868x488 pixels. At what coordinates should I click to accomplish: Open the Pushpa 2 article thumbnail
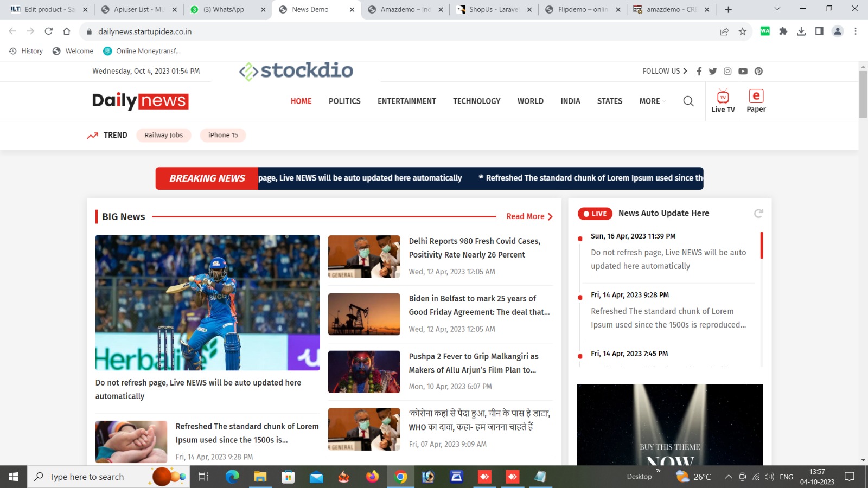tap(364, 372)
